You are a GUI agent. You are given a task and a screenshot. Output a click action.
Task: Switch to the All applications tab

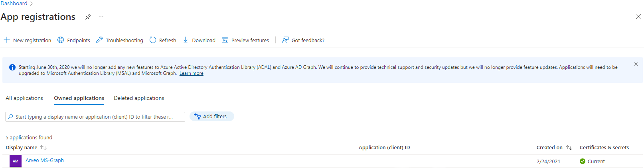[24, 98]
